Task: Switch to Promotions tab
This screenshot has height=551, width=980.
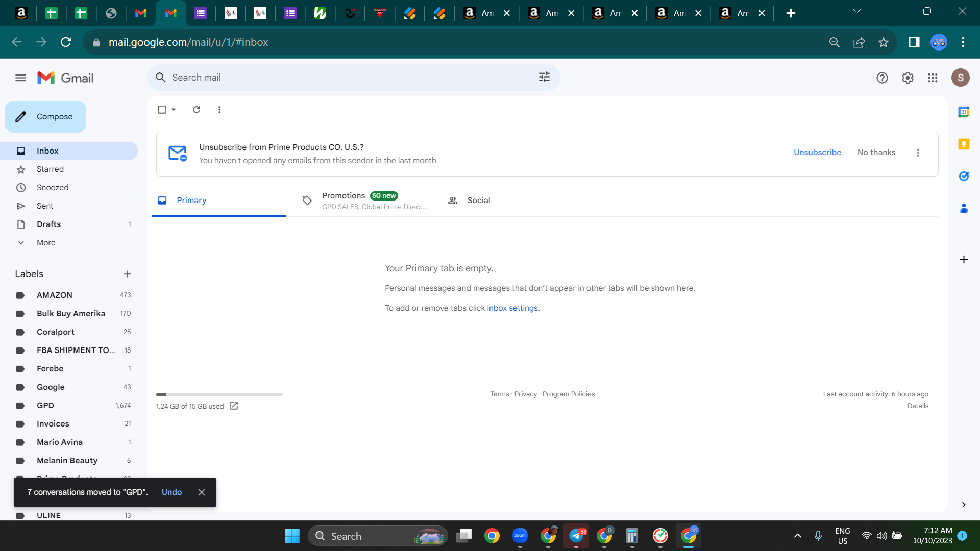Action: (364, 201)
